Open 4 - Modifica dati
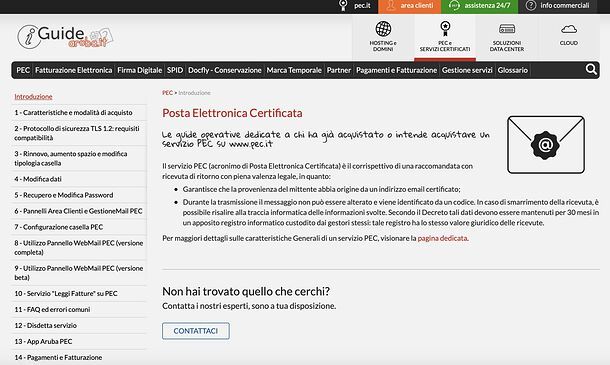 [x=38, y=179]
